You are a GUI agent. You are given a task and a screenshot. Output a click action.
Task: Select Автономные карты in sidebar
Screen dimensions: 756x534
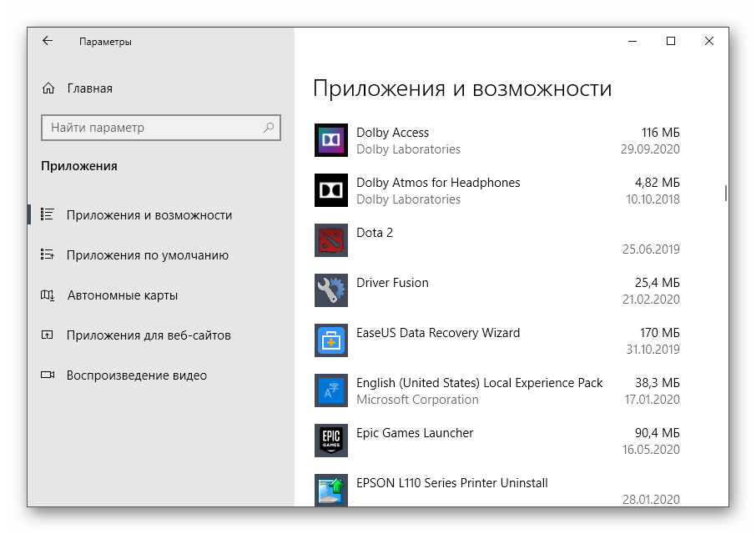(x=122, y=295)
